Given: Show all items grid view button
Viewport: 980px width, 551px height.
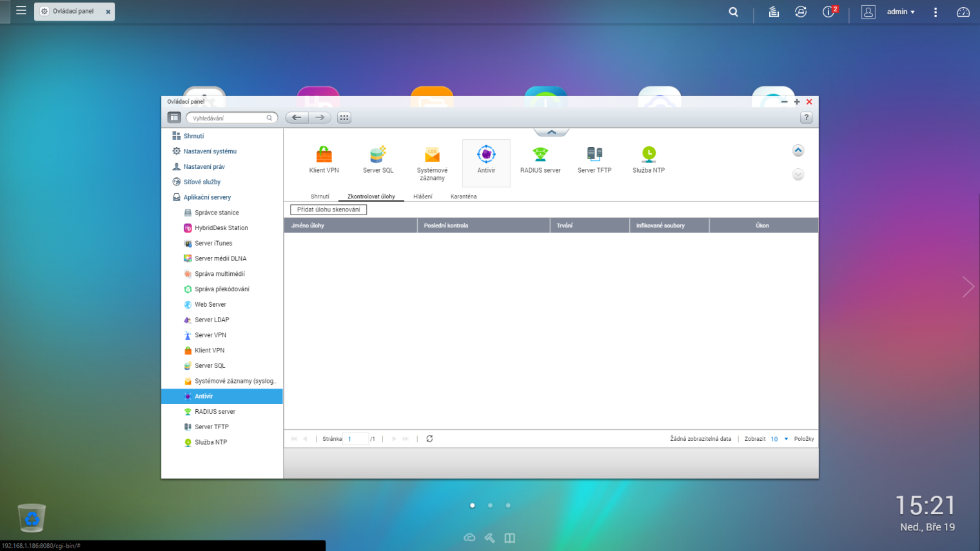Looking at the screenshot, I should (344, 117).
